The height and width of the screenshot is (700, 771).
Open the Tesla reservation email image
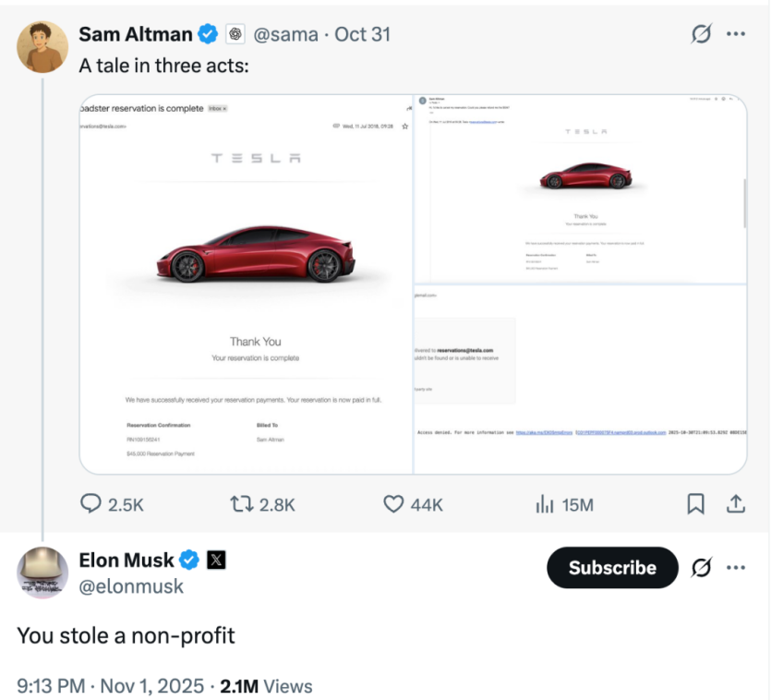(x=247, y=284)
